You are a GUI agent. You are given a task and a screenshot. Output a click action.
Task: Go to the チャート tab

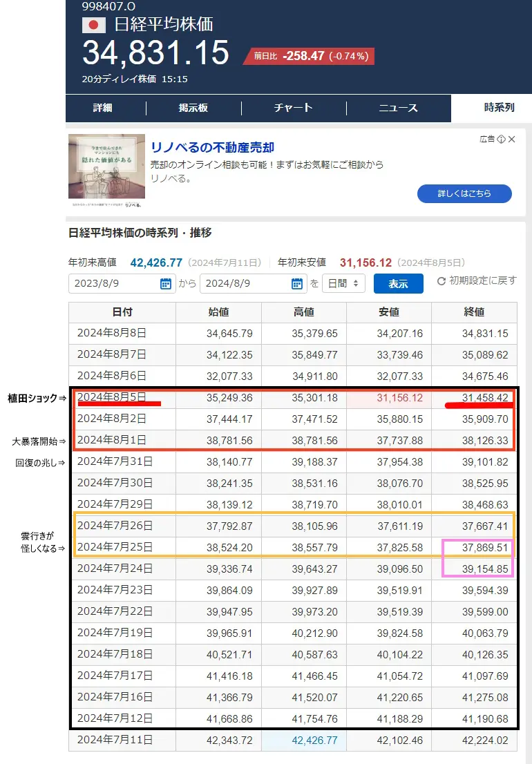coord(293,108)
